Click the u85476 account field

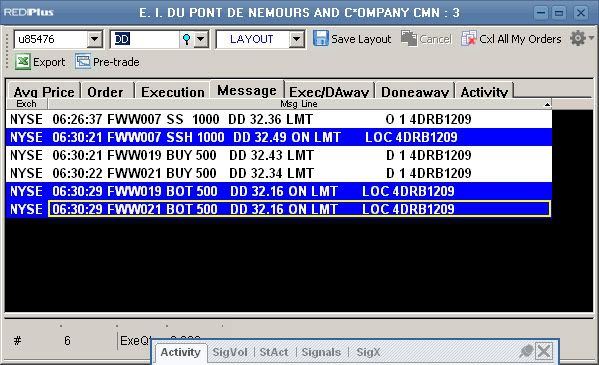[x=51, y=39]
